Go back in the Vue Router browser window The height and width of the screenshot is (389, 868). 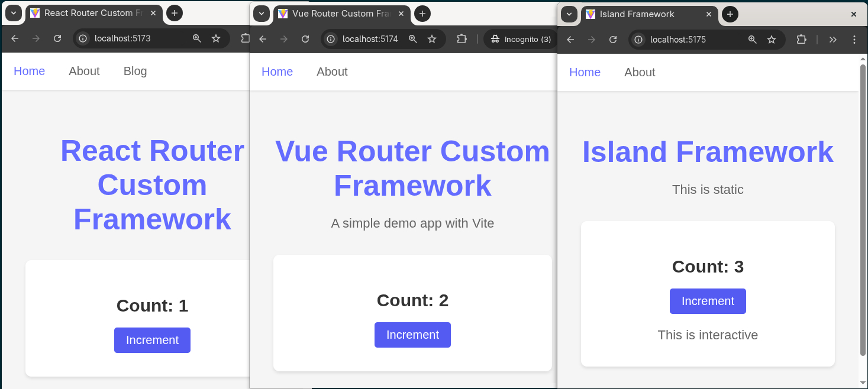(263, 39)
